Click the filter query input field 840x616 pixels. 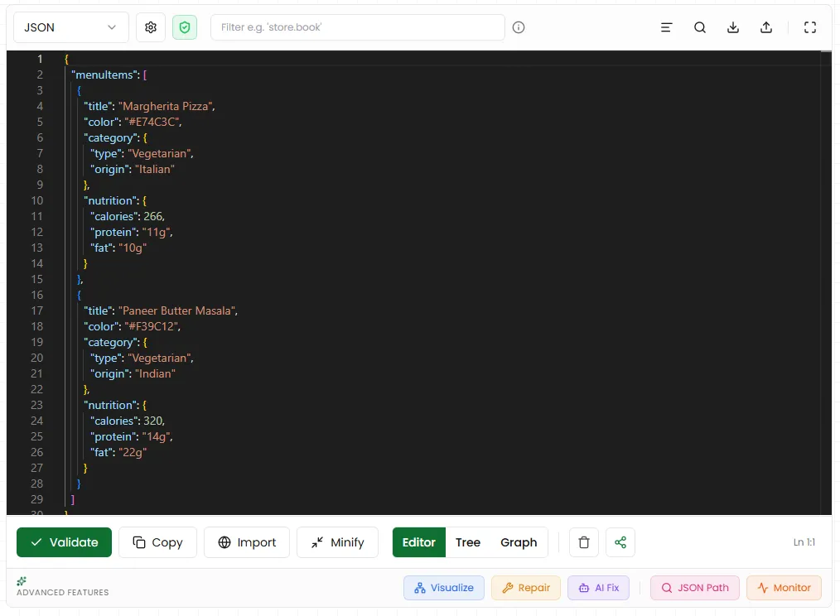coord(358,26)
